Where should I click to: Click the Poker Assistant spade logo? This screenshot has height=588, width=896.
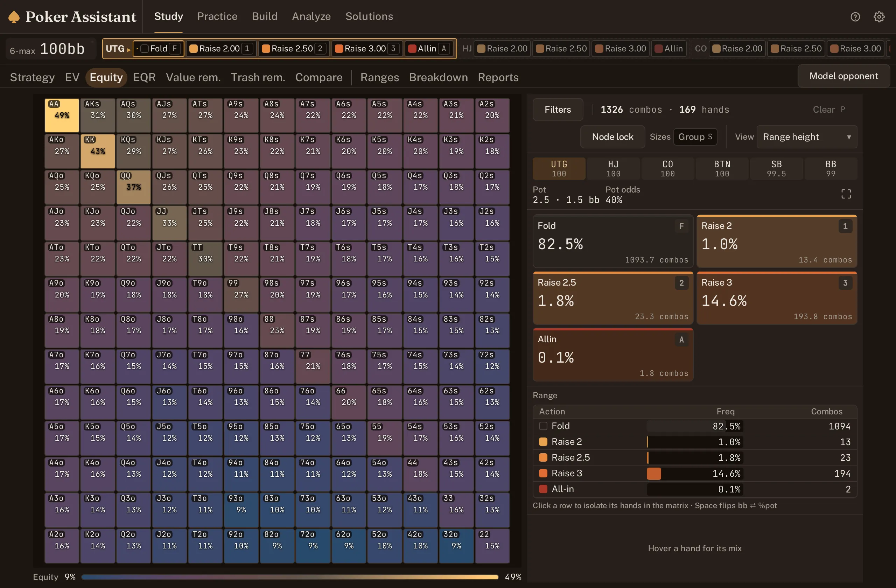click(14, 16)
